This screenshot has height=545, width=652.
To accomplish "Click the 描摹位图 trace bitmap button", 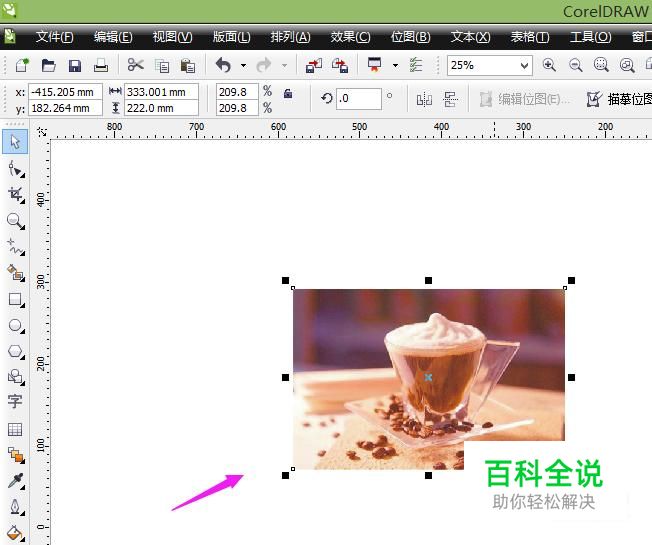I will (619, 99).
